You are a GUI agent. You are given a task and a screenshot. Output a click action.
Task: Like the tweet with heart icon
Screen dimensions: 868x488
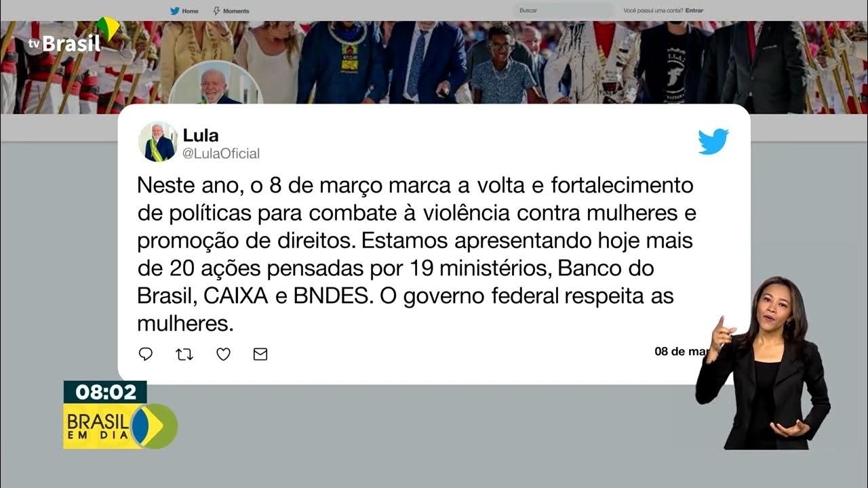[223, 354]
